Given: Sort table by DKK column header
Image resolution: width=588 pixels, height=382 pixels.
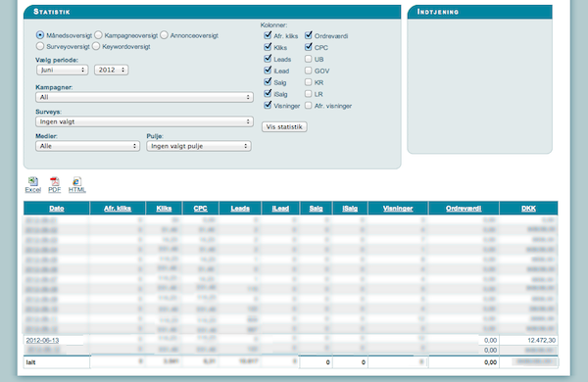Looking at the screenshot, I should click(528, 209).
